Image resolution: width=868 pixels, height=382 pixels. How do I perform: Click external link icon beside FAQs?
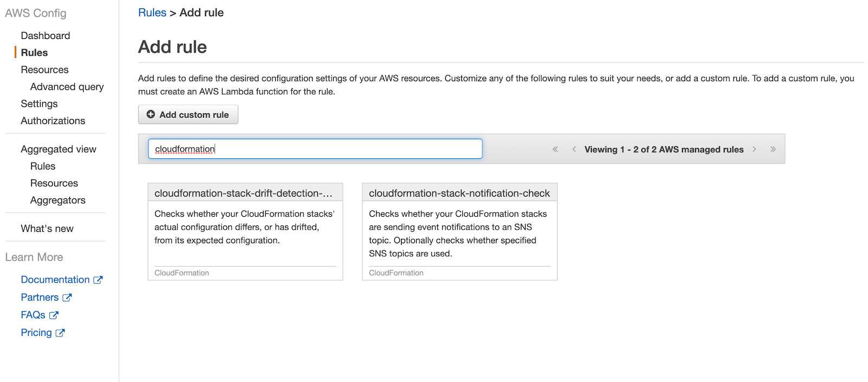(54, 315)
